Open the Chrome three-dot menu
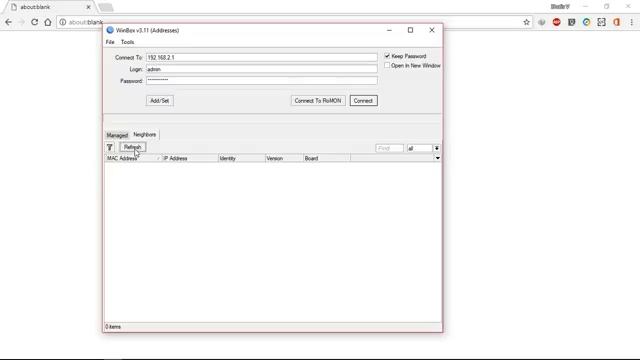Viewport: 640px width, 360px height. pyautogui.click(x=631, y=22)
